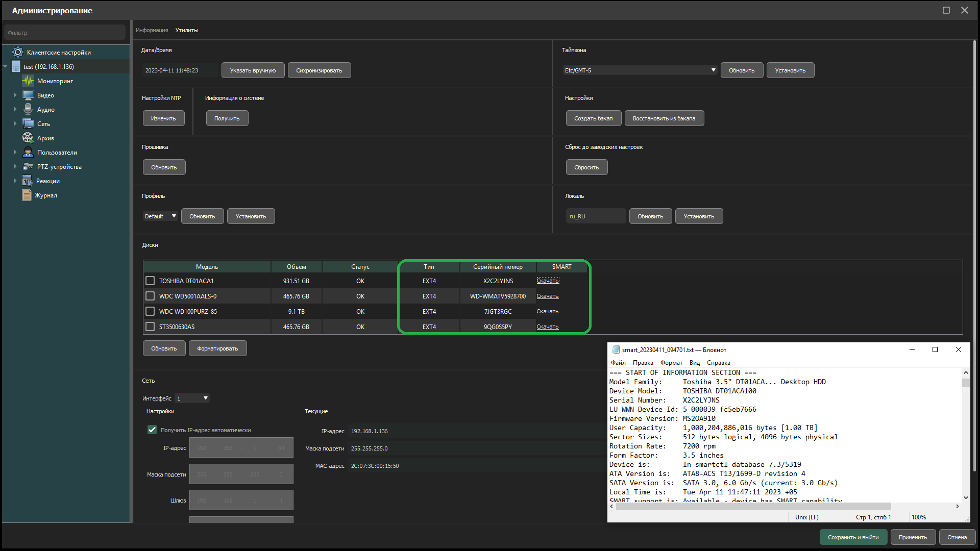The width and height of the screenshot is (980, 551).
Task: Click the PTZ devices camera icon
Action: [28, 167]
